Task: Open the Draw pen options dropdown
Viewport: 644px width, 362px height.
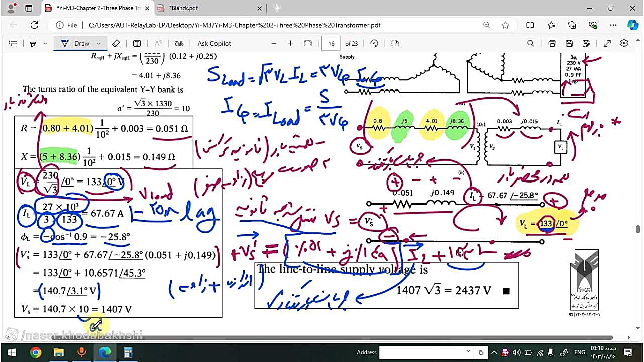Action: point(98,43)
